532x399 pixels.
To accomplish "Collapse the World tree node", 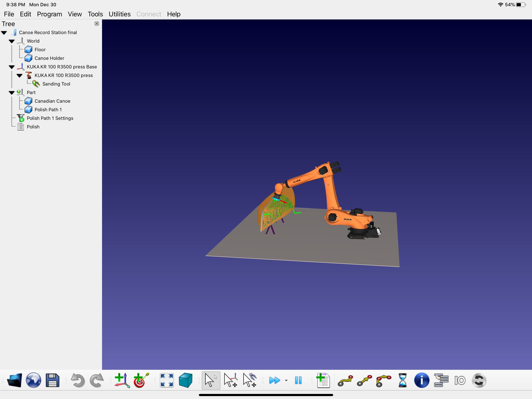I will (x=12, y=41).
